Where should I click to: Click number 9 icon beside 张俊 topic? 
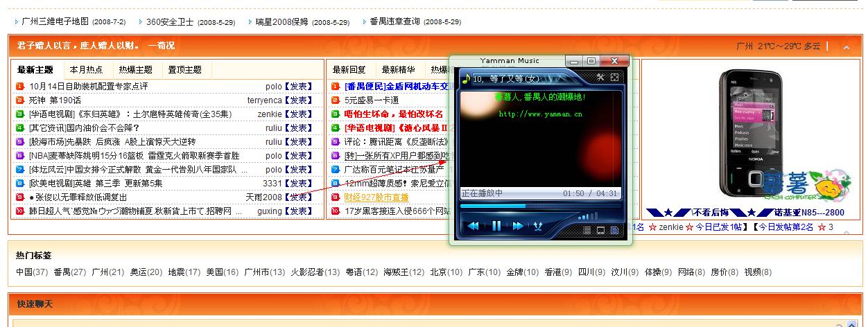click(x=20, y=197)
